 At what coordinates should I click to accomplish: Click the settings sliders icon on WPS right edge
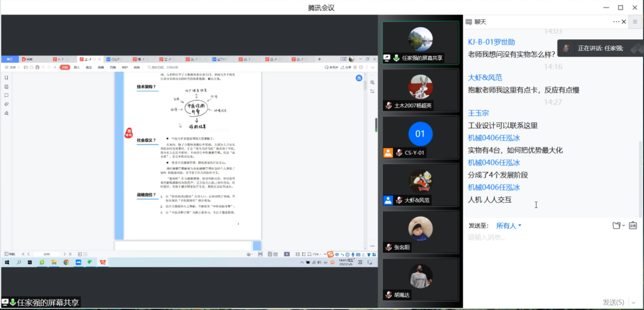pos(373,91)
